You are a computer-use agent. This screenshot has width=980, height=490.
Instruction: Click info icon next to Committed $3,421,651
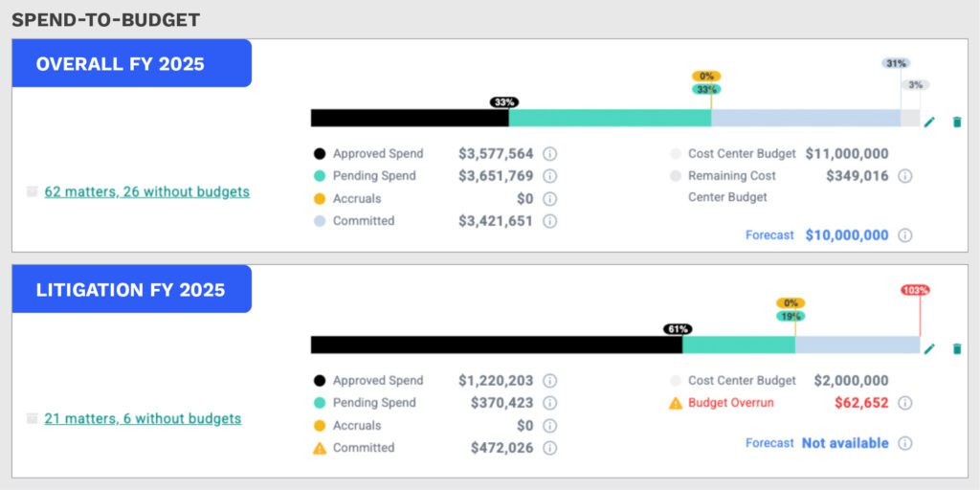coord(550,221)
